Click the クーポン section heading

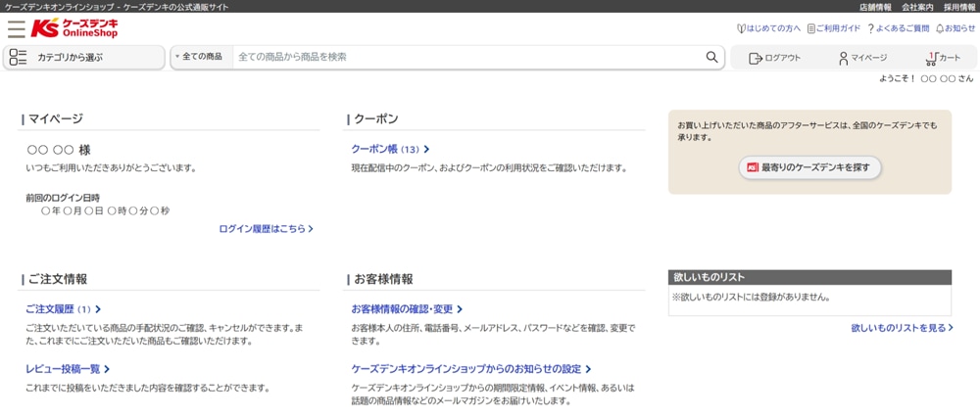[x=375, y=118]
